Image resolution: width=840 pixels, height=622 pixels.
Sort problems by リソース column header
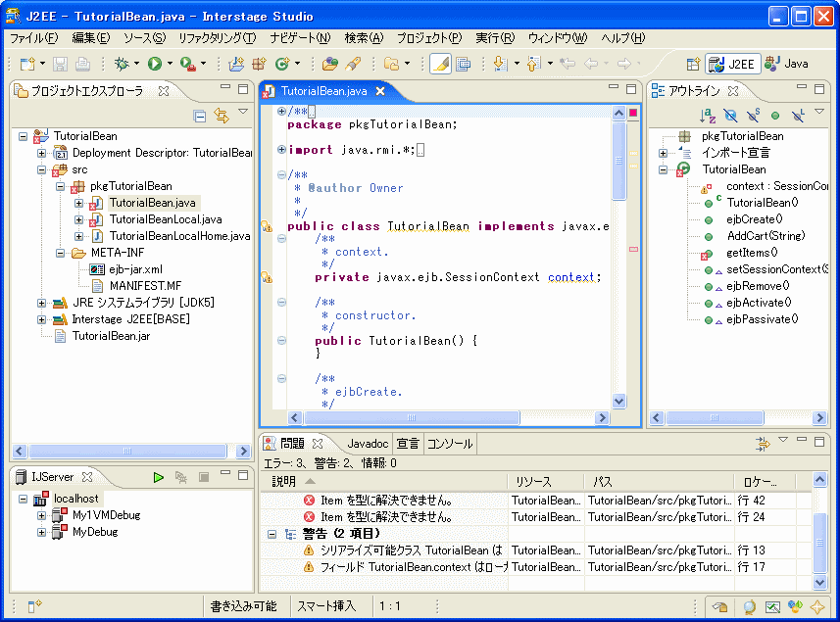[x=546, y=482]
